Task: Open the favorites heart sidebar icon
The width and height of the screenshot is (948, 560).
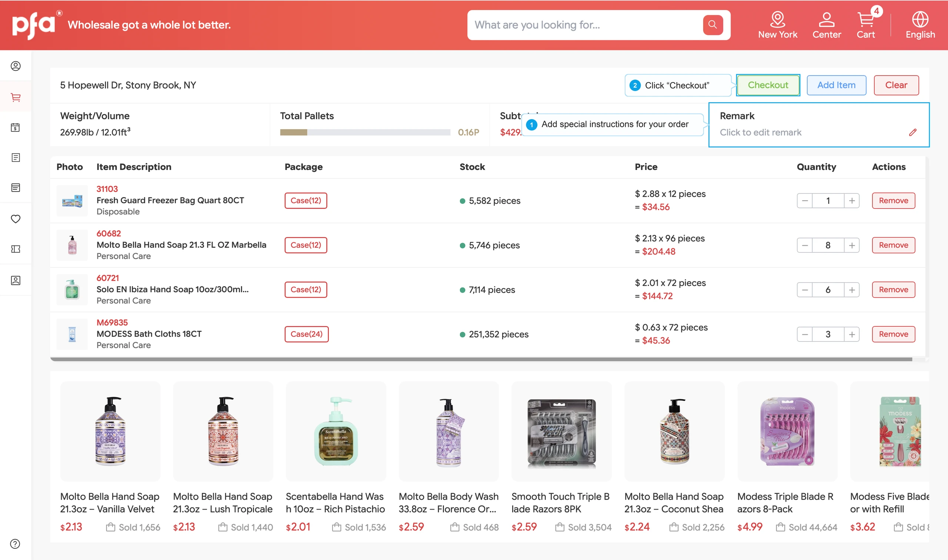Action: click(16, 219)
